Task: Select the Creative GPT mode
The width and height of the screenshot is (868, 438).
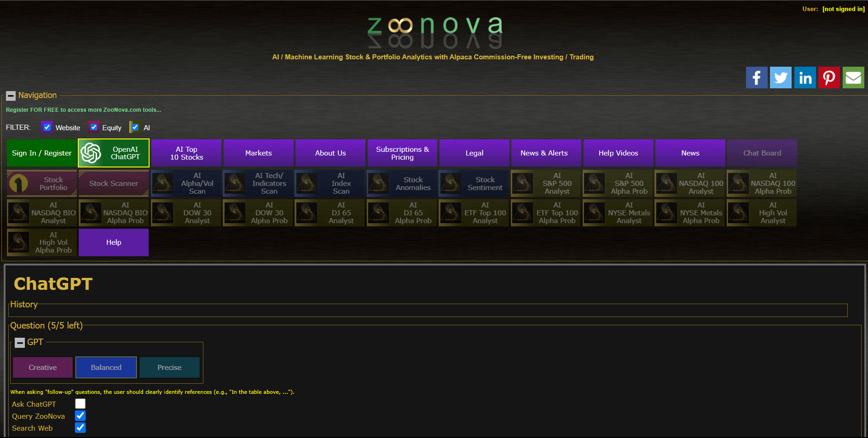Action: [43, 367]
